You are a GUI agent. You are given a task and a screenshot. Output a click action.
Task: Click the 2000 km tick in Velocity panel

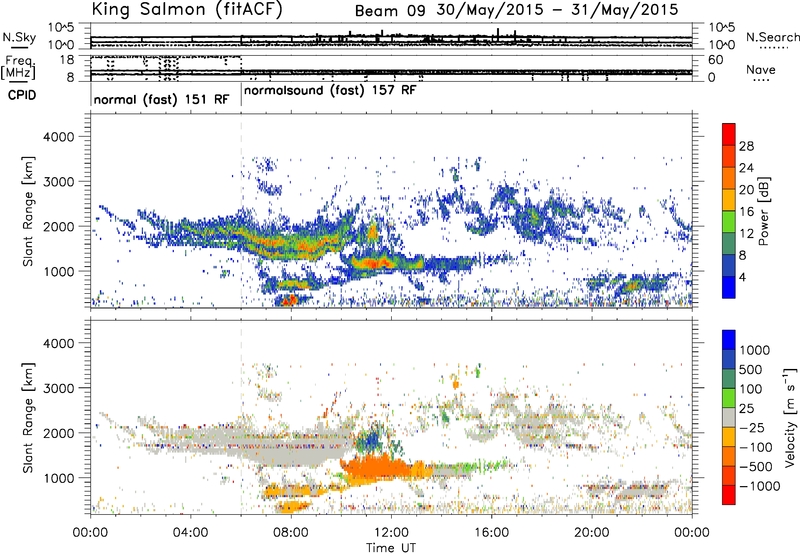59,433
